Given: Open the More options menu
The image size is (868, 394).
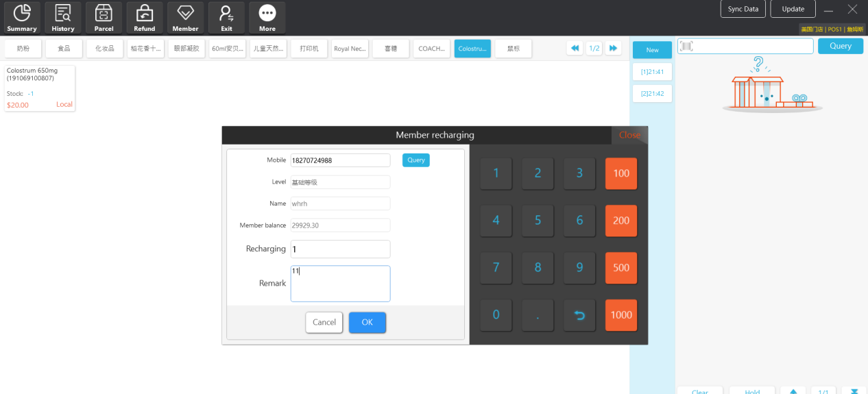Looking at the screenshot, I should click(x=267, y=18).
